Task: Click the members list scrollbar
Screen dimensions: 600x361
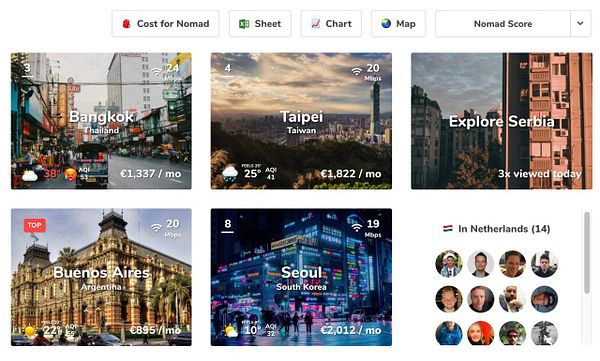Action: [587, 253]
